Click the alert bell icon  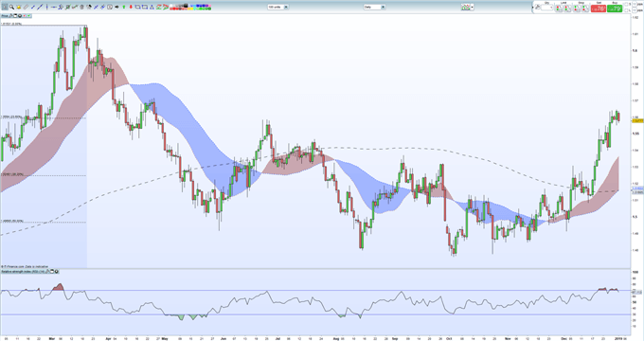point(19,7)
